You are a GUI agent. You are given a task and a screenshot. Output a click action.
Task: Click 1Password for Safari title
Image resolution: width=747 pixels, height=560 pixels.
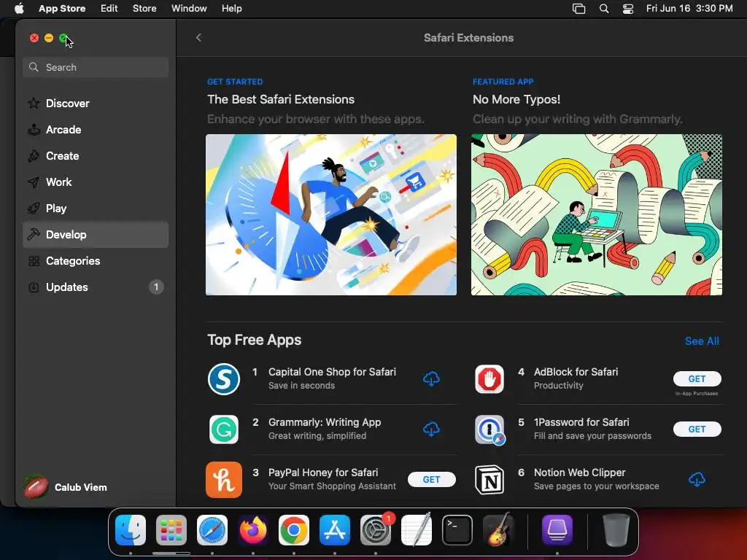point(581,422)
